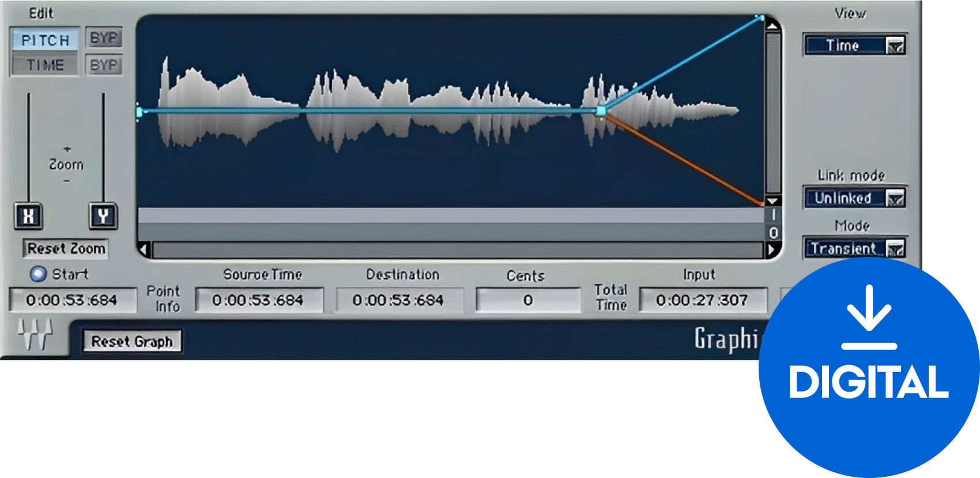Screen dimensions: 980x478
Task: Toggle pitch BYP bypass button
Action: click(104, 39)
